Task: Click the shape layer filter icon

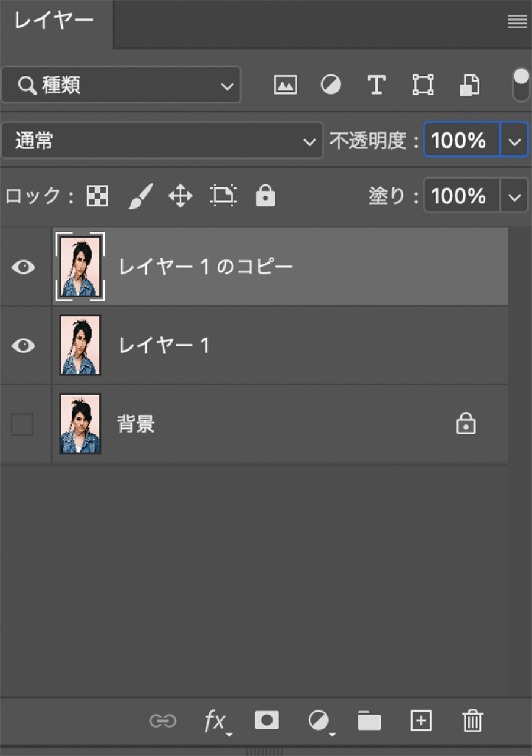Action: pos(423,85)
